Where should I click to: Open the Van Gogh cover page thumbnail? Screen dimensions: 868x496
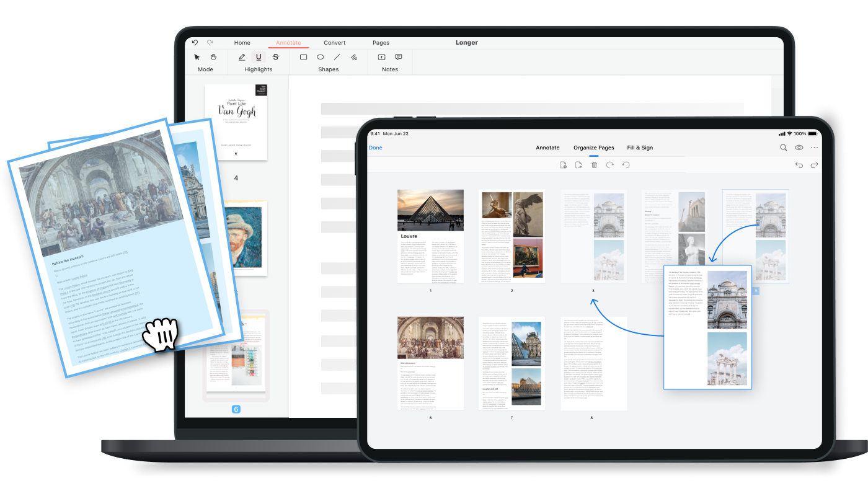point(236,122)
